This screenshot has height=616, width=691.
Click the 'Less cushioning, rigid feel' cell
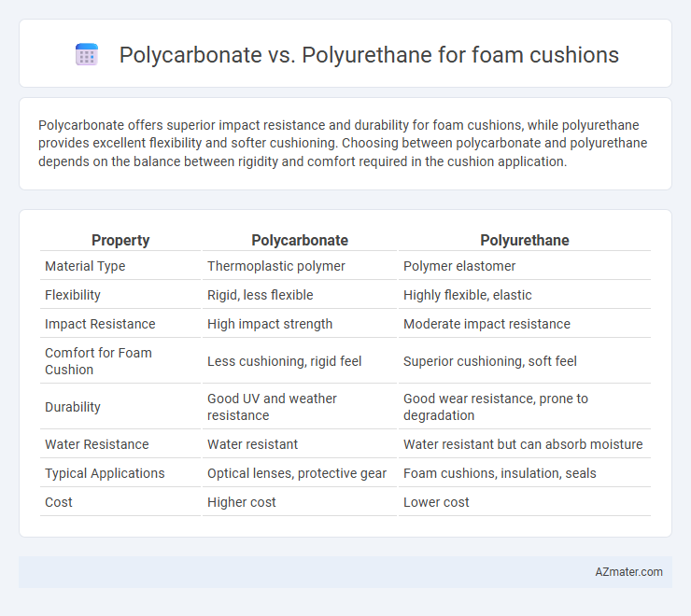(284, 361)
